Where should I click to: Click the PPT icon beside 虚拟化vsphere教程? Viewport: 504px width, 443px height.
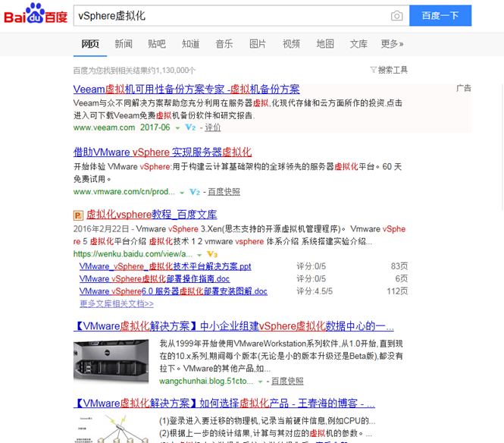78,215
